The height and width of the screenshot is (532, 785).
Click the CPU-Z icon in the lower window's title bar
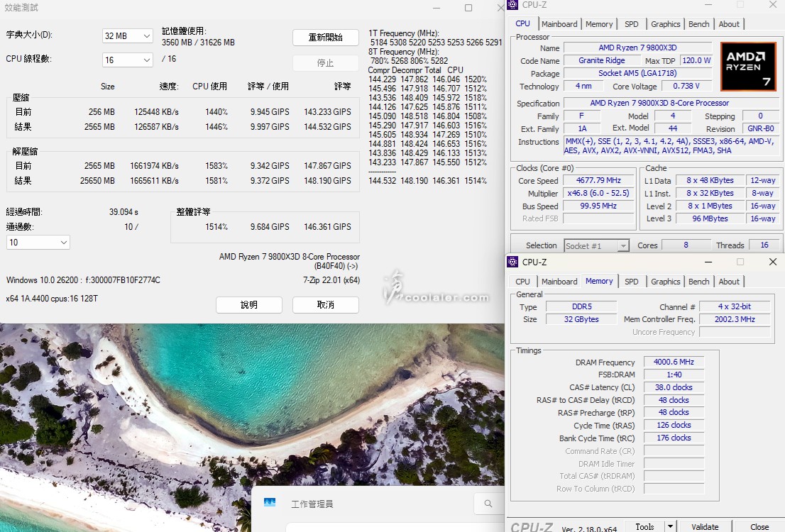512,262
